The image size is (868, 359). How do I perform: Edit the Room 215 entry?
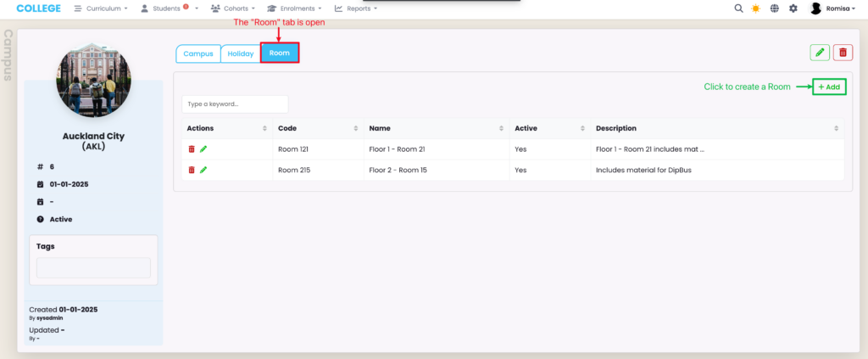(203, 170)
